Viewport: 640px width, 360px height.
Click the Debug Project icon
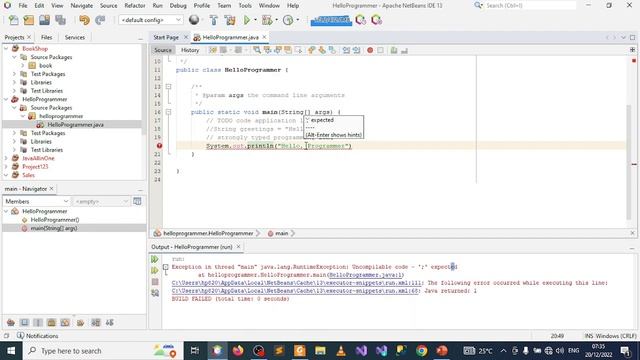click(x=267, y=20)
